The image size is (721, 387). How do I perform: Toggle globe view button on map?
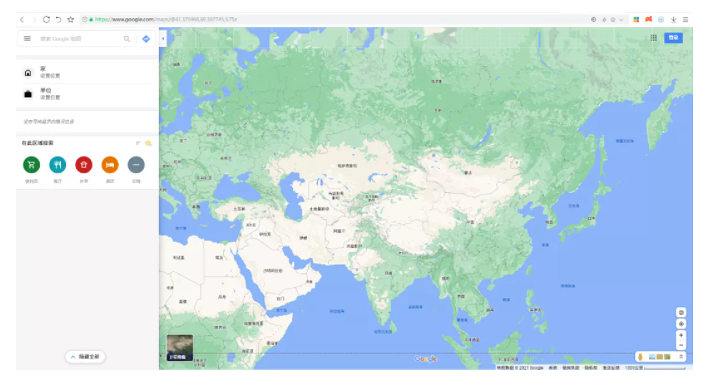tap(681, 313)
